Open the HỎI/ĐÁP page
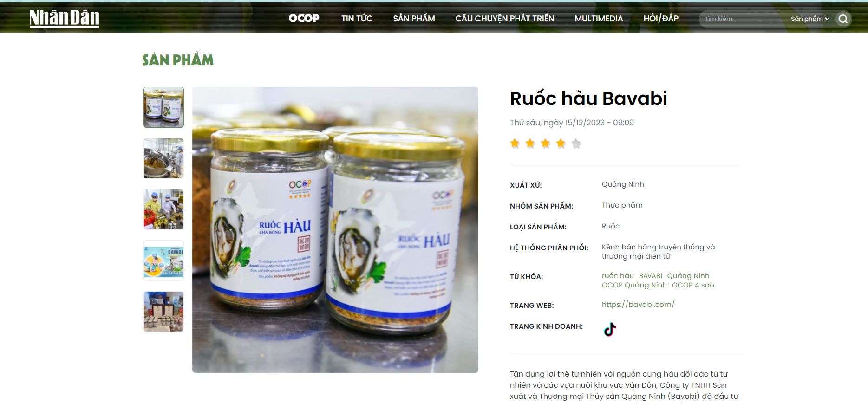 coord(661,19)
